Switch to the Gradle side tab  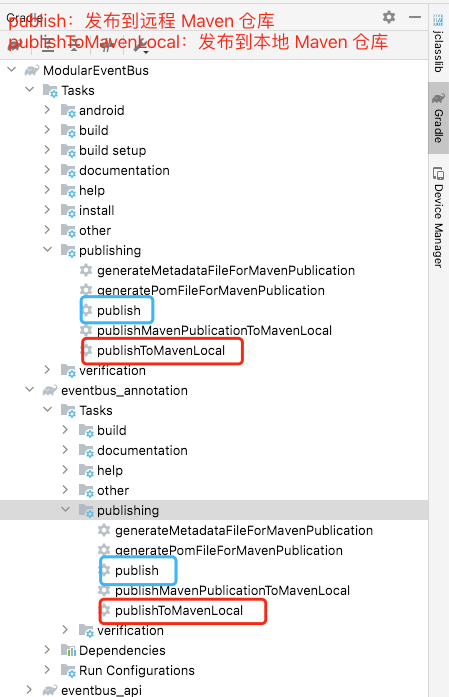[x=438, y=118]
